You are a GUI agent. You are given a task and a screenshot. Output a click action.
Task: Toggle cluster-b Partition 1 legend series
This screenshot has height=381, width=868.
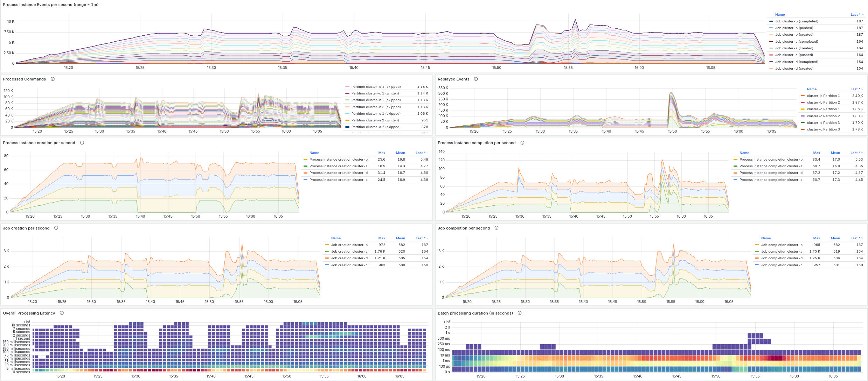tap(823, 96)
